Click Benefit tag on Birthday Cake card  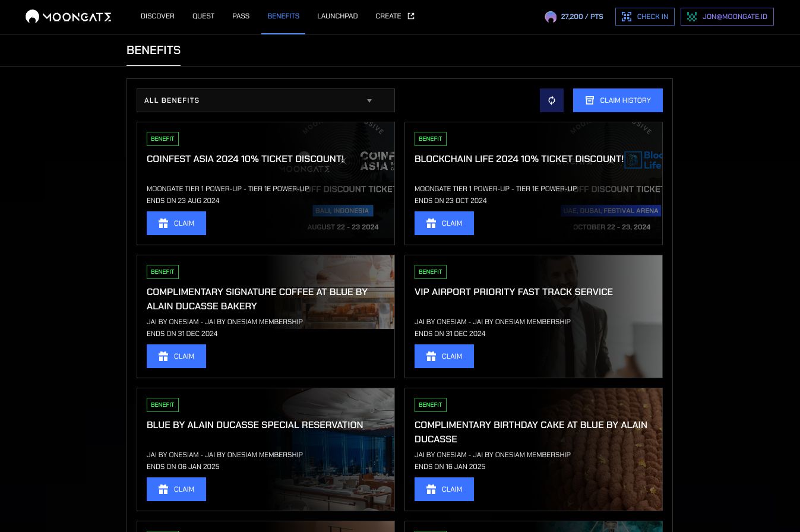click(431, 405)
